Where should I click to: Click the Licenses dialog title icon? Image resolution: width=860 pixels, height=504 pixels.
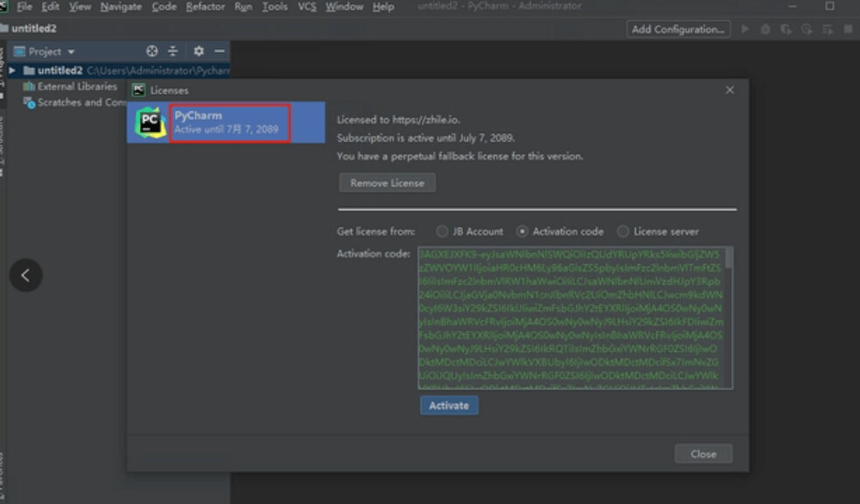[139, 90]
